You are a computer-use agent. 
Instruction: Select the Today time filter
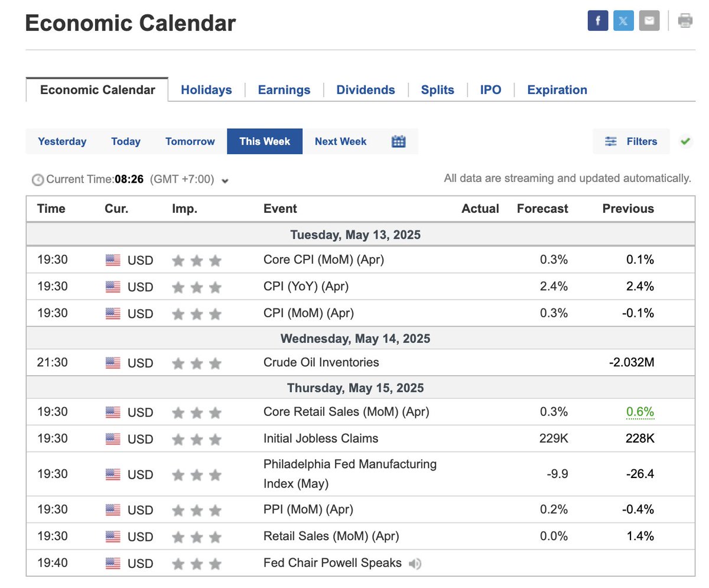(x=126, y=142)
